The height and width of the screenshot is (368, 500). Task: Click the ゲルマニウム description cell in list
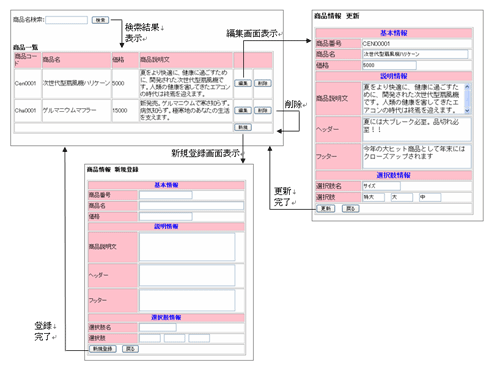[186, 110]
